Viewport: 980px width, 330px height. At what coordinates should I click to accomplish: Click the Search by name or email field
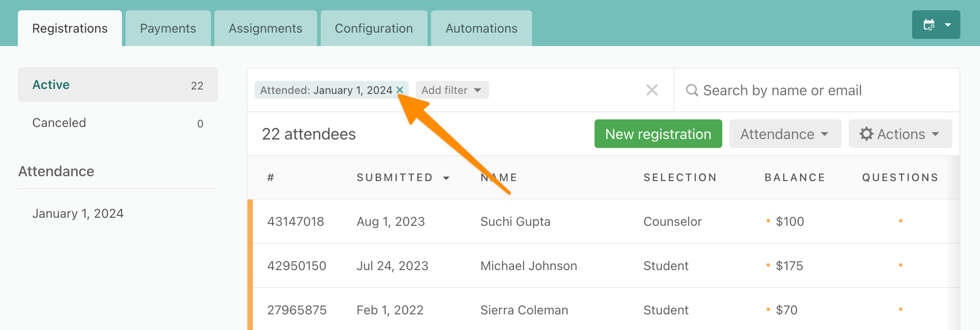[817, 90]
